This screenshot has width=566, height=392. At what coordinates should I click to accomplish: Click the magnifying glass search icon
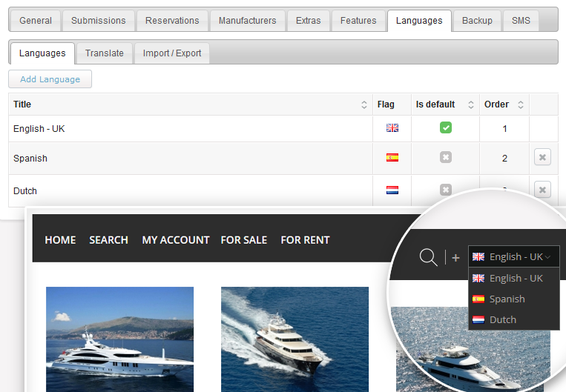429,257
